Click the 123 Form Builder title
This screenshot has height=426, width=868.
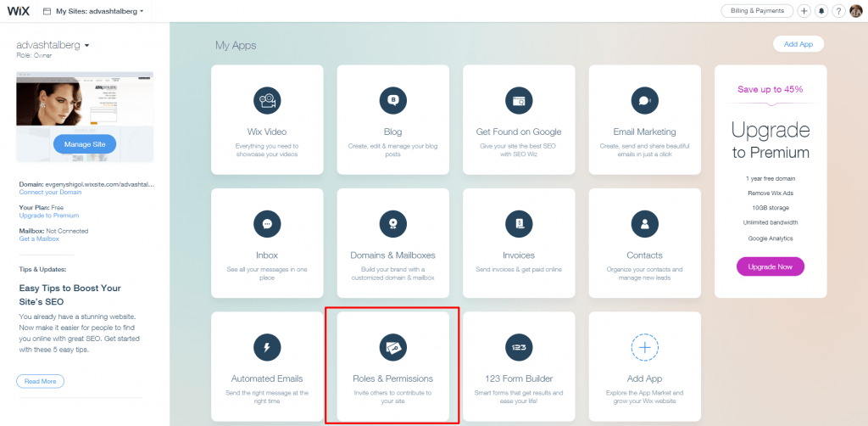(x=519, y=379)
